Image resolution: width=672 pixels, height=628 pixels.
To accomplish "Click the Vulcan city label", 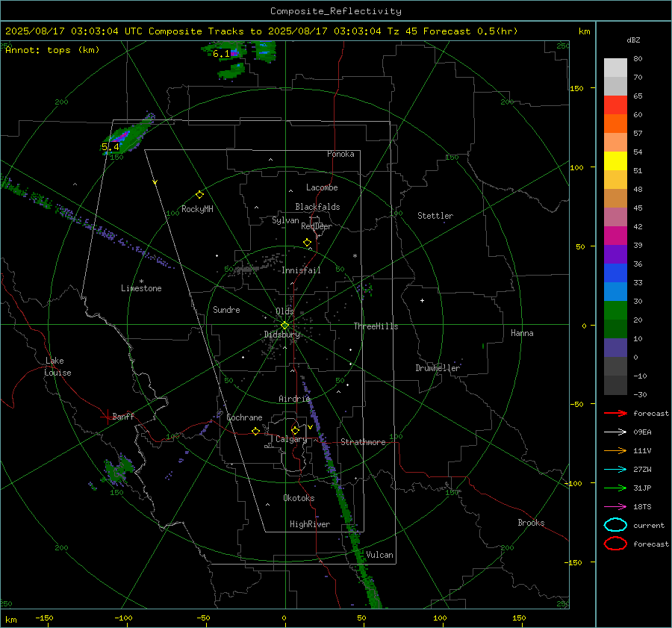I will pos(380,555).
